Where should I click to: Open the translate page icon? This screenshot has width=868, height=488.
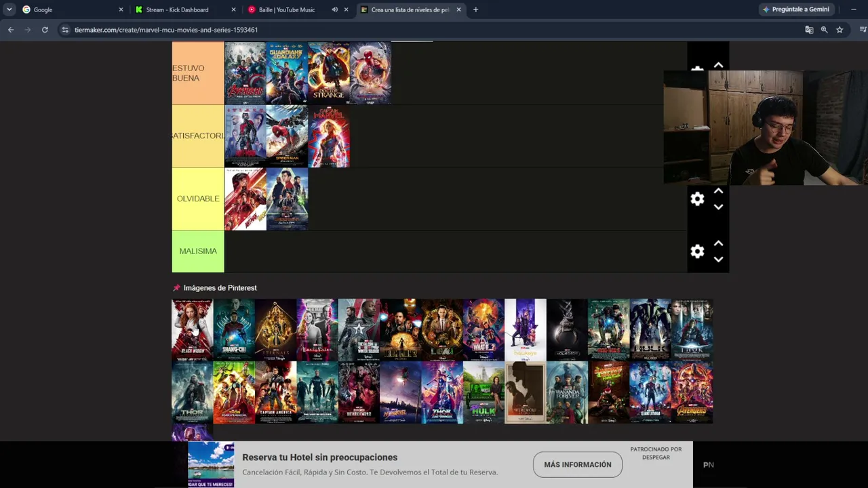[809, 30]
